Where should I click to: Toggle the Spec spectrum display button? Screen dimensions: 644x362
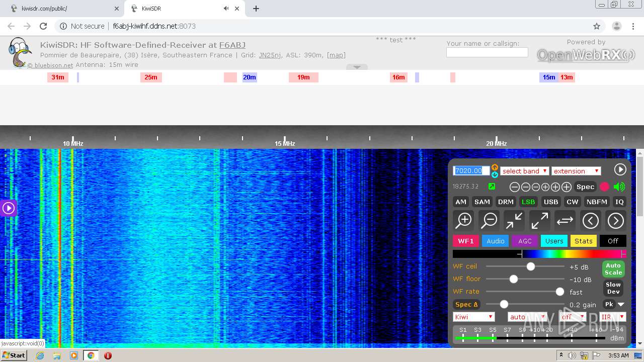pyautogui.click(x=585, y=187)
